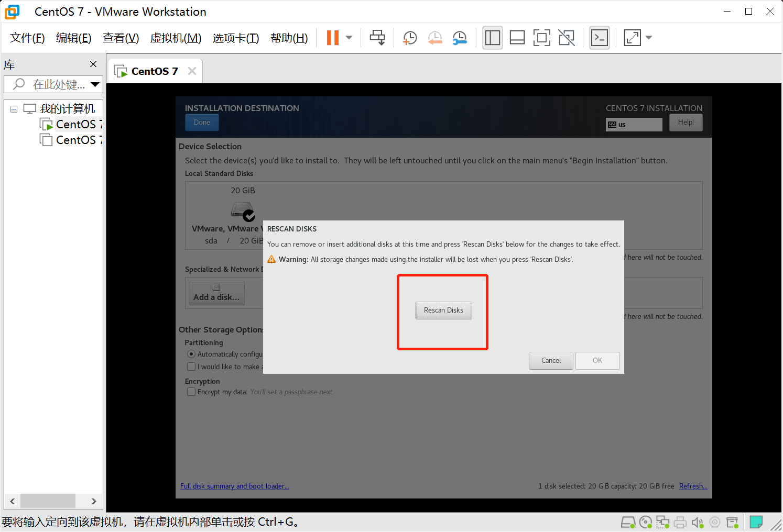The height and width of the screenshot is (532, 783).
Task: Click OK in the Rescan Disks dialog
Action: click(597, 361)
